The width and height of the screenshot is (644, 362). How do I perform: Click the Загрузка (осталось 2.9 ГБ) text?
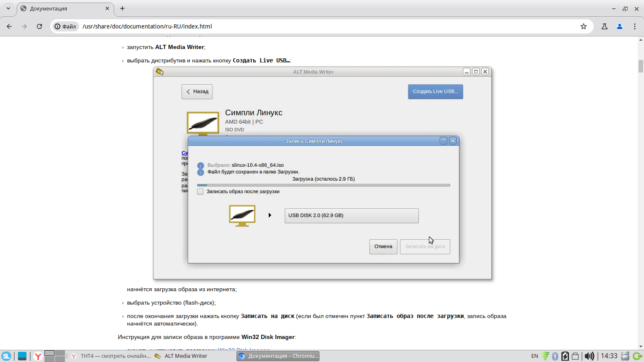coord(324,179)
